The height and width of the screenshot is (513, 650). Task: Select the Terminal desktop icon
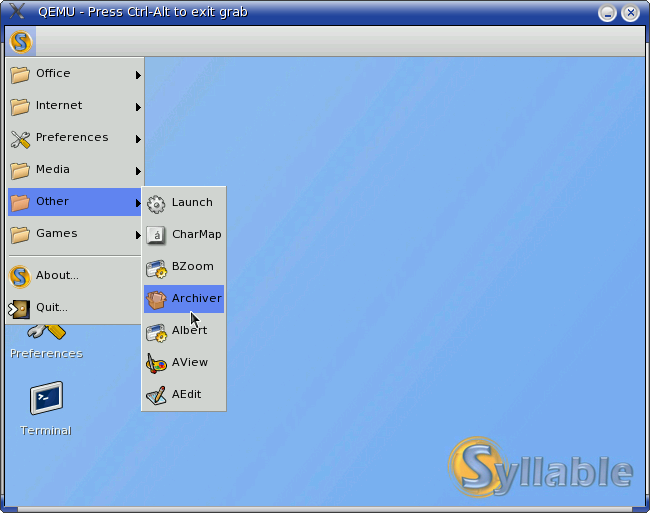[x=46, y=398]
